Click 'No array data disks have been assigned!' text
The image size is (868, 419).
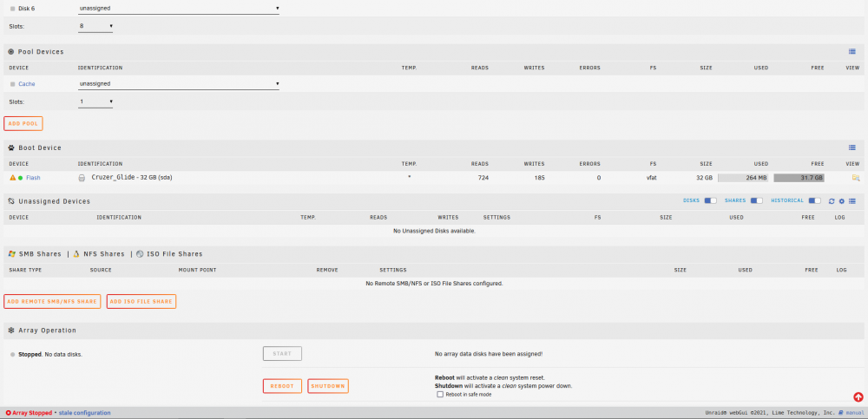(x=488, y=354)
